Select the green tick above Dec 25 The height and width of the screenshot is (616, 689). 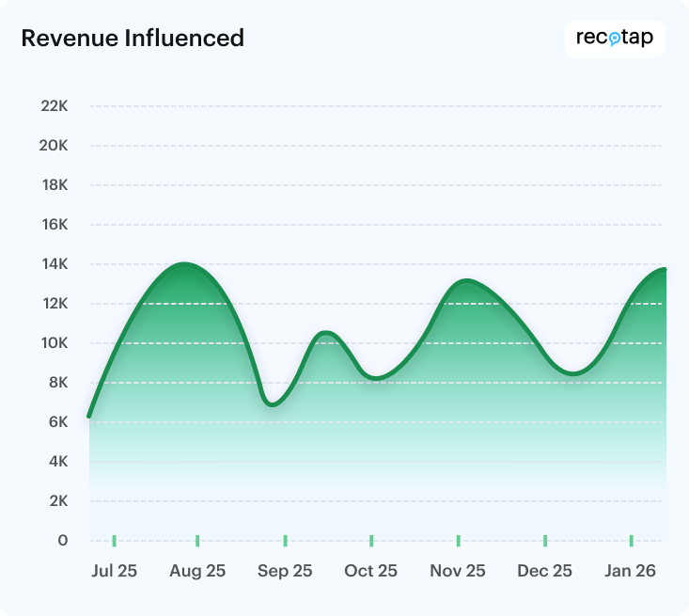pos(545,541)
